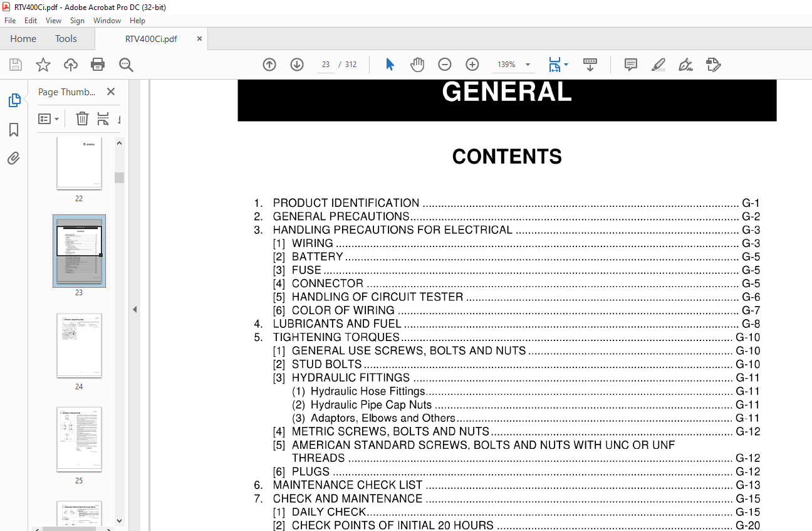Click the BATTERY contents line
The width and height of the screenshot is (812, 531).
tap(516, 256)
